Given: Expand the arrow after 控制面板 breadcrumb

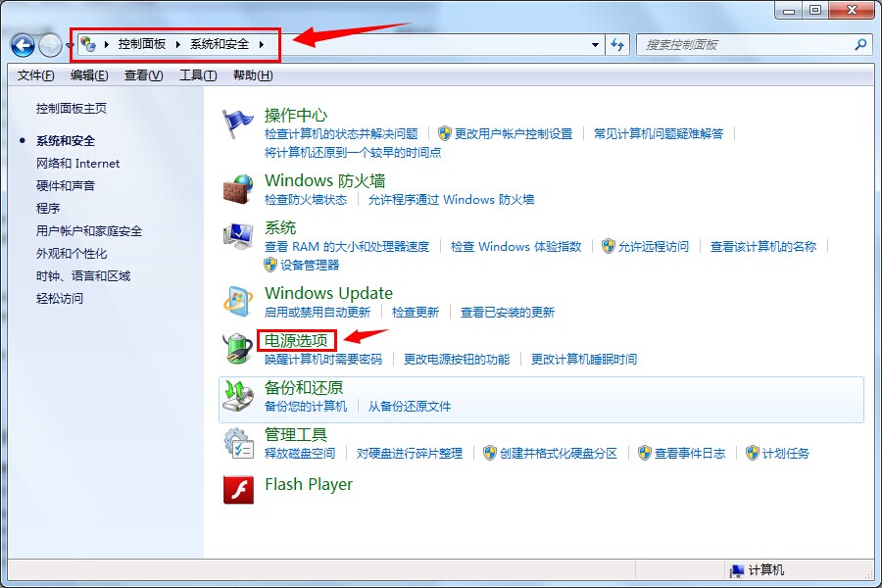Looking at the screenshot, I should pyautogui.click(x=178, y=44).
